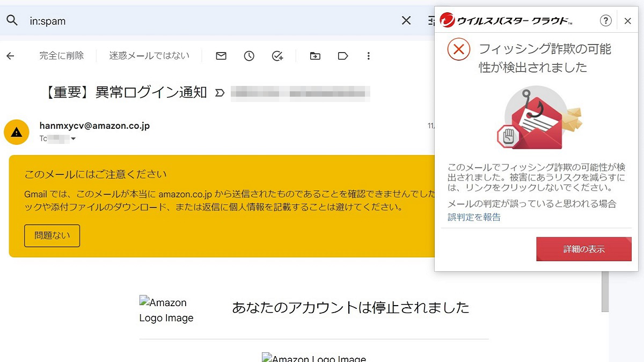Click warning title このメールにはご注意ください

click(96, 175)
